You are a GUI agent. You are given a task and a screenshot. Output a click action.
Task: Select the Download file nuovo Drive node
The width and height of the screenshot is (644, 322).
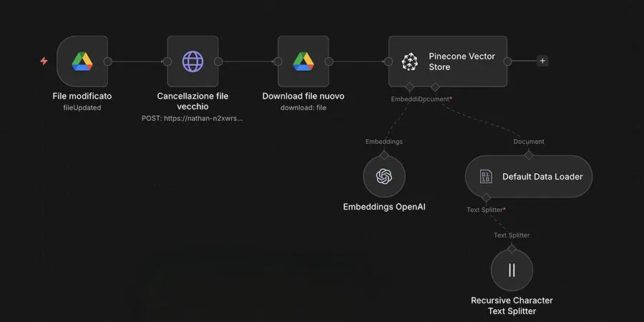coord(303,62)
